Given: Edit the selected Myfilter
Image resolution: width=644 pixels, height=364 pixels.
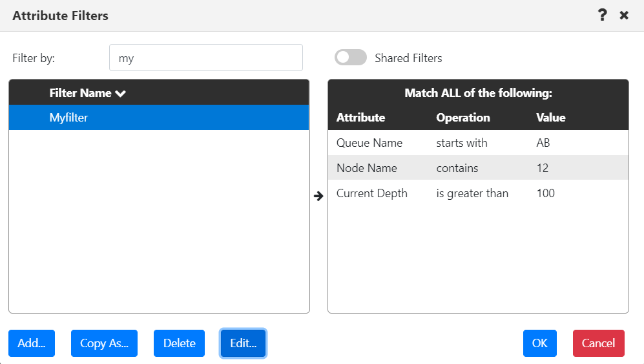Looking at the screenshot, I should pyautogui.click(x=243, y=343).
